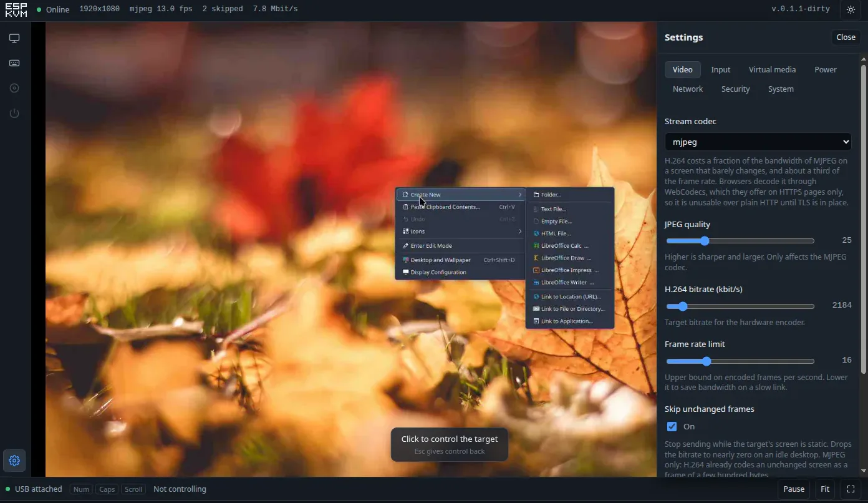Click the Num lock indicator button
The width and height of the screenshot is (868, 503).
[x=81, y=489]
